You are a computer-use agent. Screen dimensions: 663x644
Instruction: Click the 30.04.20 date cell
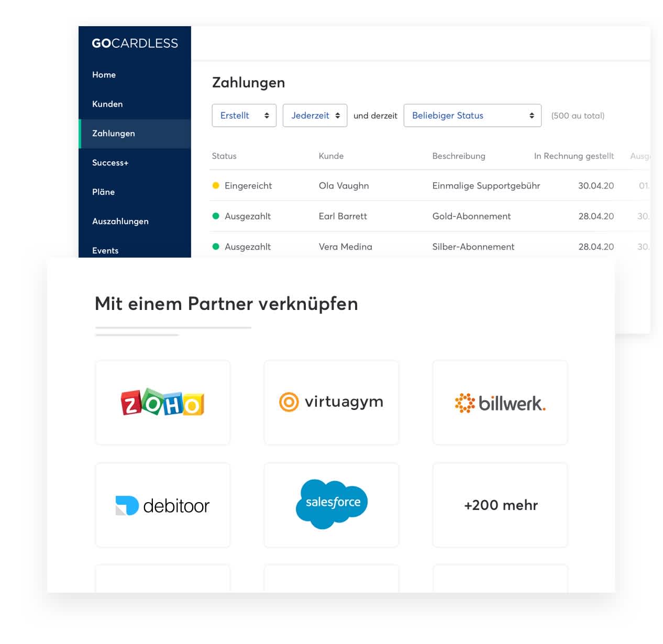click(596, 186)
